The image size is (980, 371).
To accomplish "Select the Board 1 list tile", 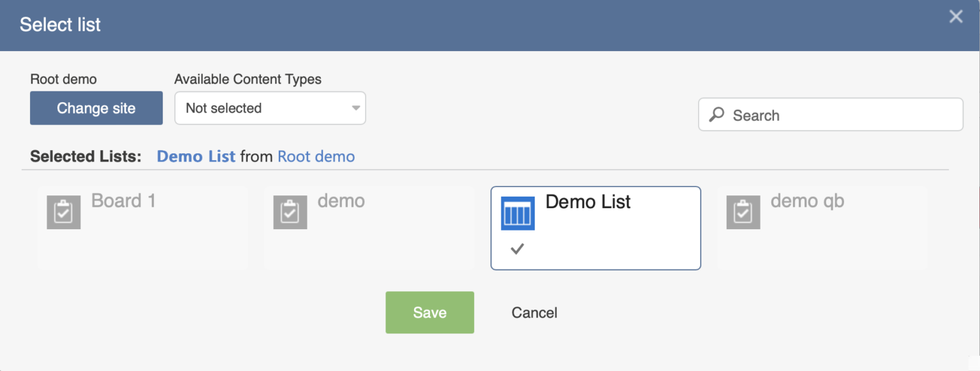I will click(x=142, y=228).
